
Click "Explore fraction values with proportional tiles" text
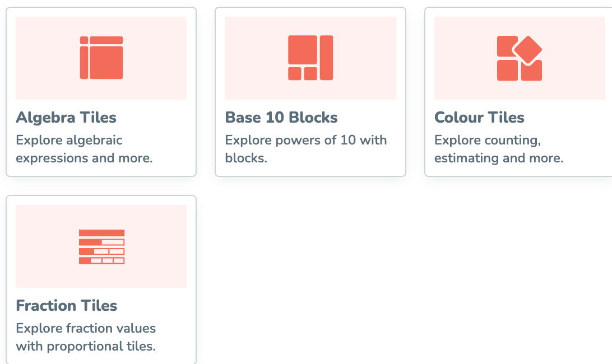point(86,337)
